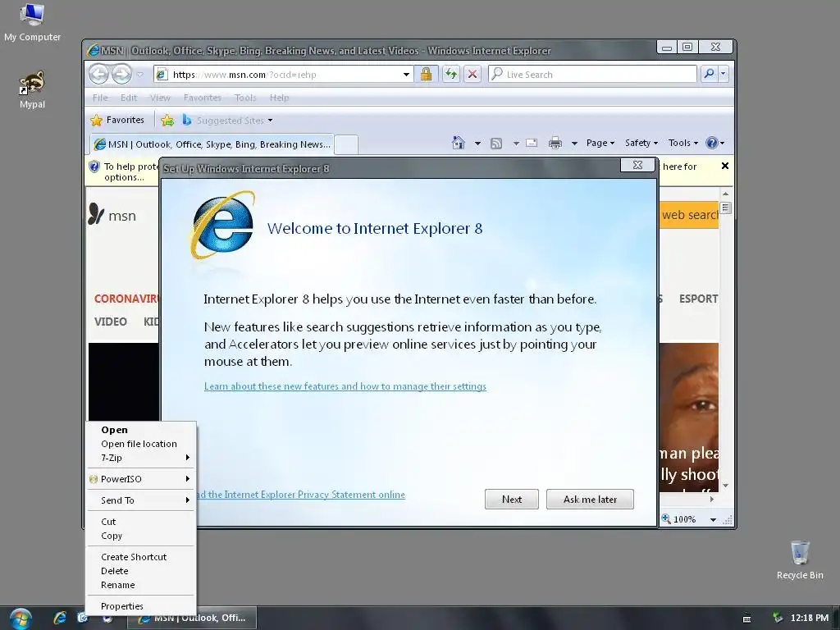Screen dimensions: 840x630
Task: Click the Back navigation arrow in Internet Explorer
Action: click(99, 74)
